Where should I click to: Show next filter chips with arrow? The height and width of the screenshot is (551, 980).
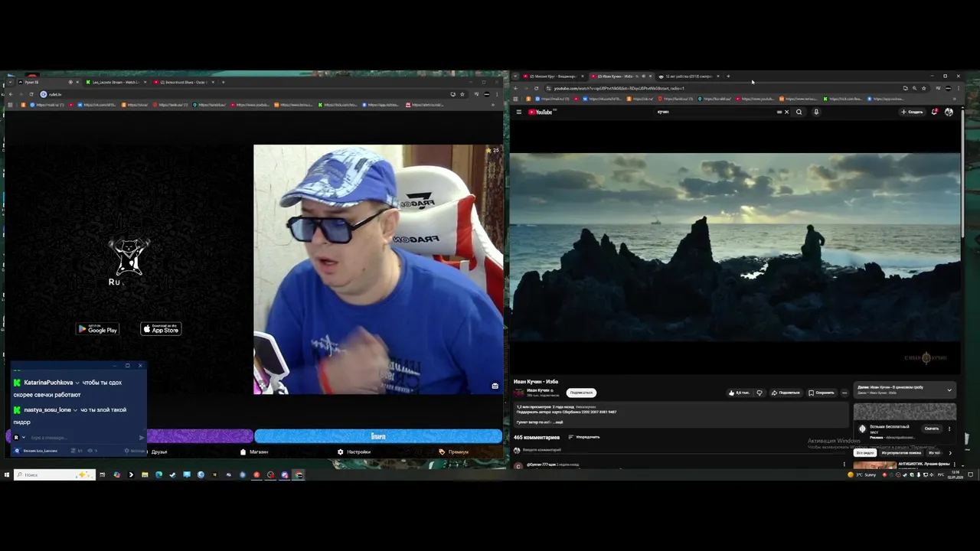[950, 453]
